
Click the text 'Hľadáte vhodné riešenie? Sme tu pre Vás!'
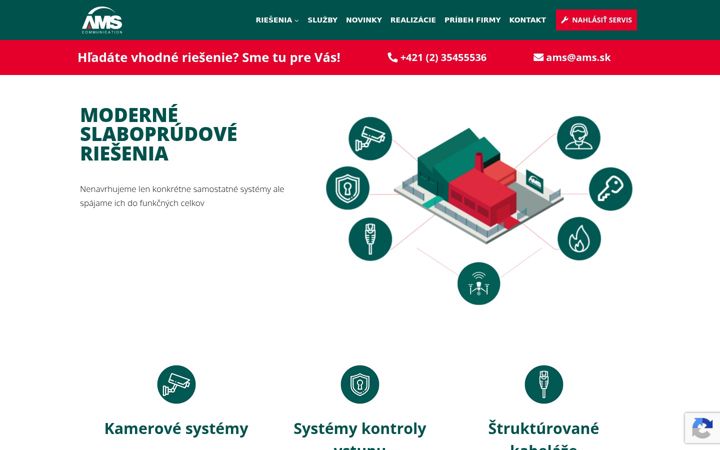[x=209, y=57]
